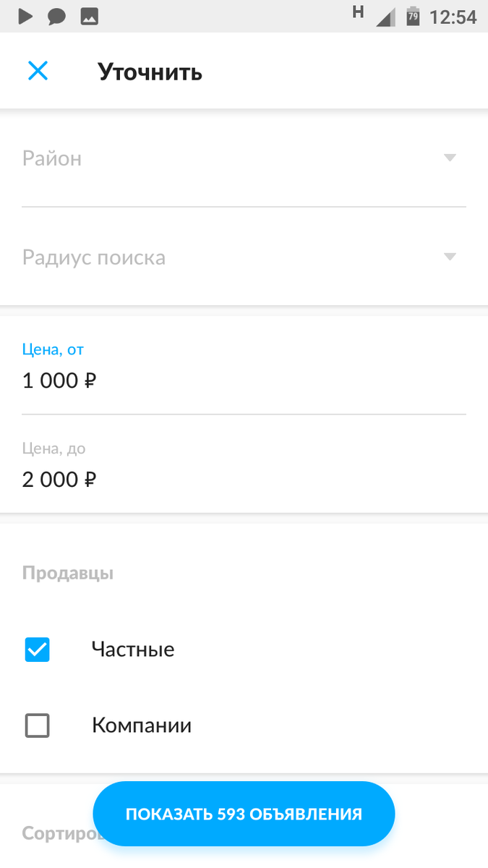
Task: Open the Район dropdown
Action: 244,159
